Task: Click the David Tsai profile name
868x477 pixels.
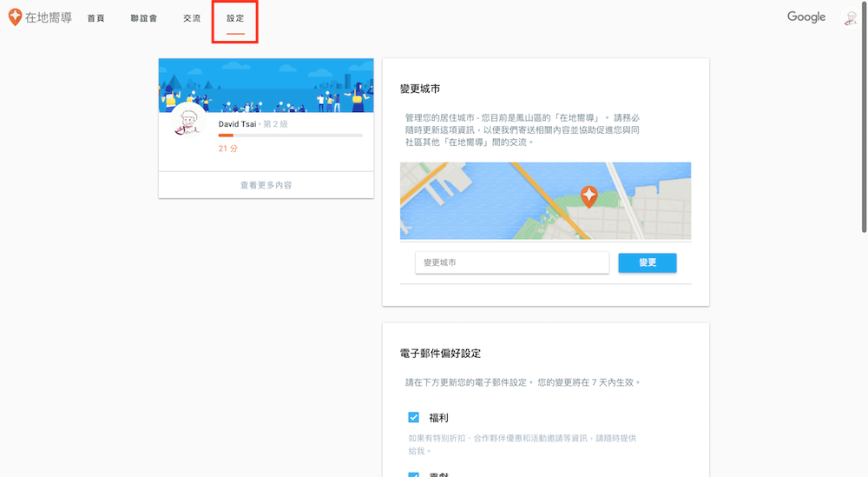Action: click(238, 124)
